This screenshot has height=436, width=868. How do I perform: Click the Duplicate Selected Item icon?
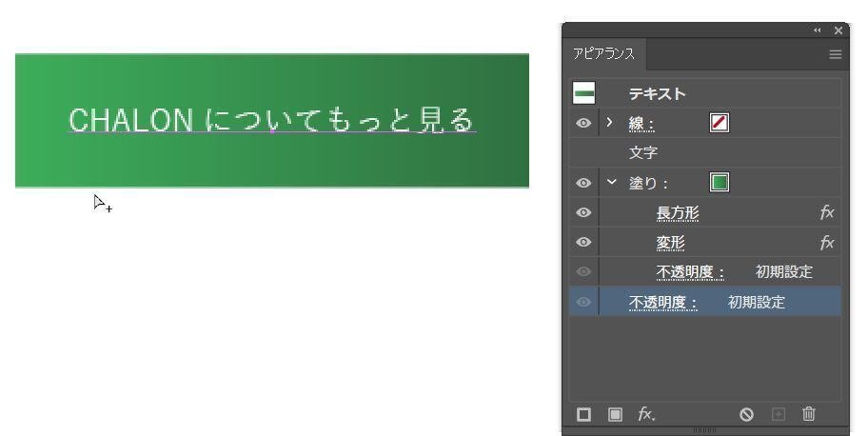(x=779, y=414)
